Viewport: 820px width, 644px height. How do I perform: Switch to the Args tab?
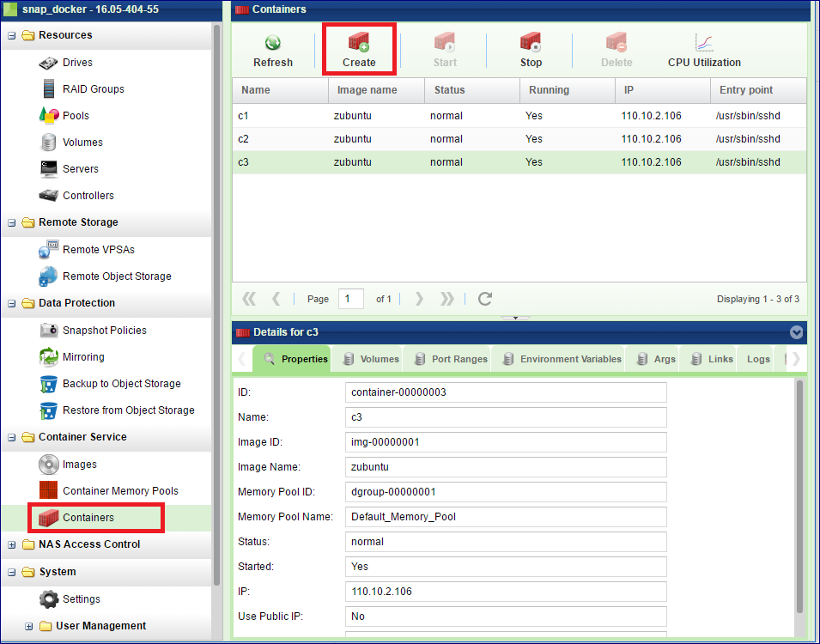(x=652, y=359)
